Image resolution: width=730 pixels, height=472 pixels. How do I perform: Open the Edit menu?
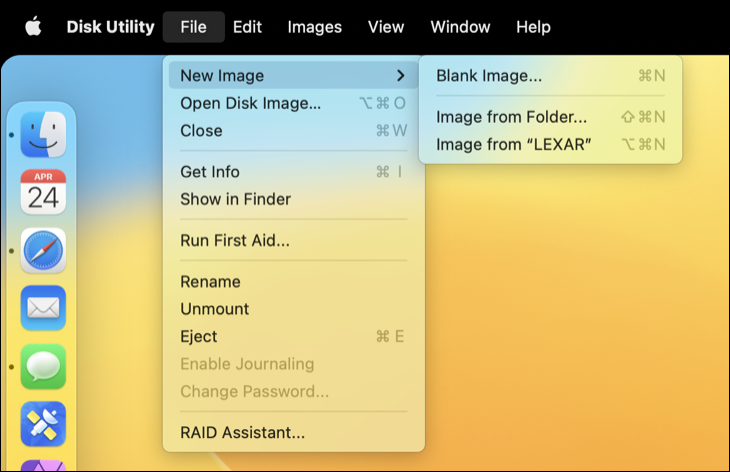tap(247, 27)
